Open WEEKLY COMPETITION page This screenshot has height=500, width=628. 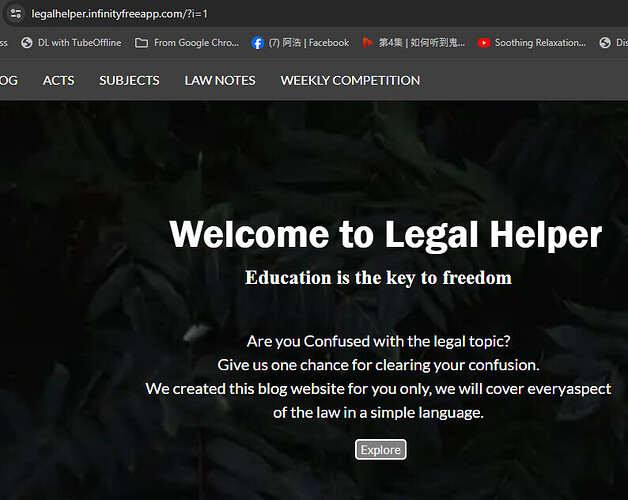pos(350,81)
